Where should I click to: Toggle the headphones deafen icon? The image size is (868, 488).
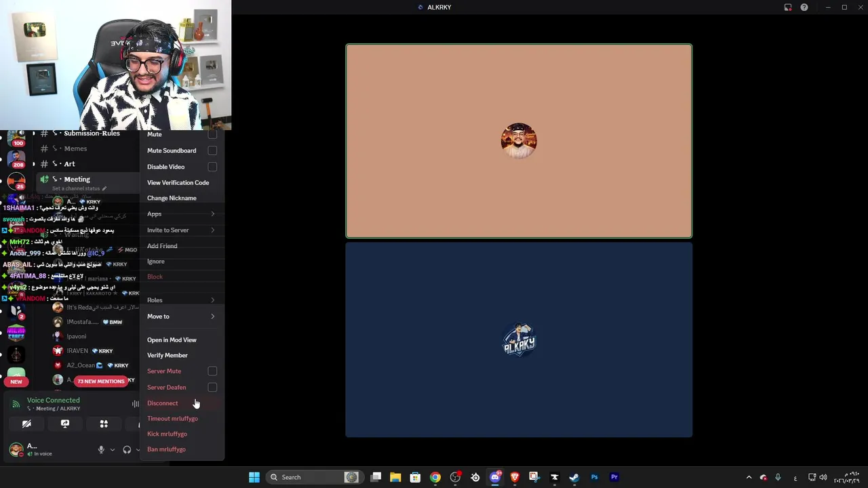click(x=127, y=449)
